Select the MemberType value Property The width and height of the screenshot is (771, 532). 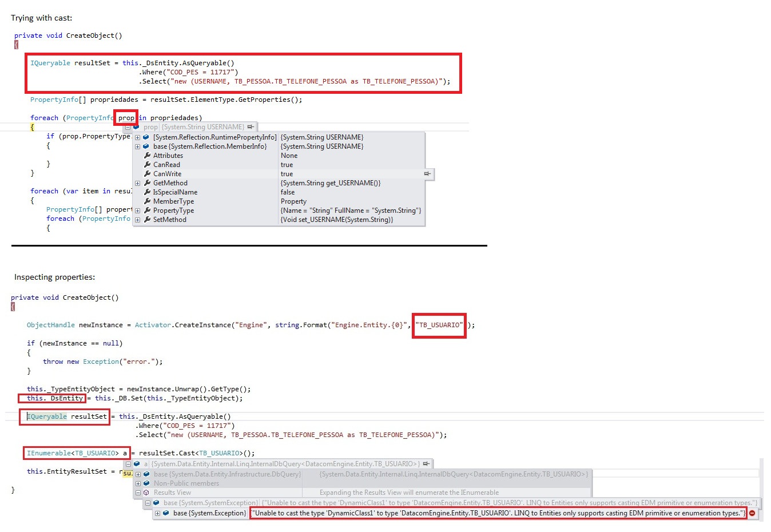[293, 201]
